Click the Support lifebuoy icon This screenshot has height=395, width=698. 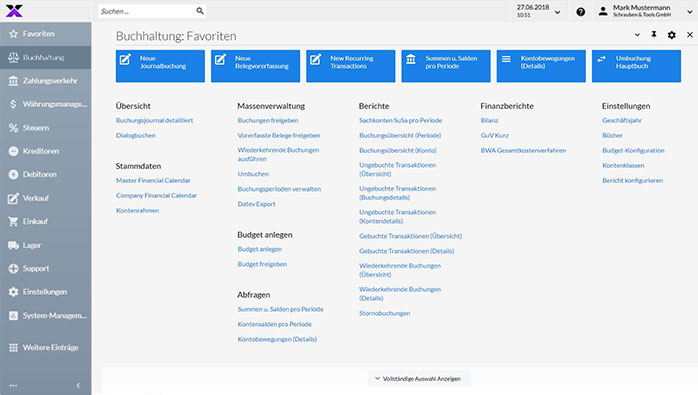[x=13, y=269]
